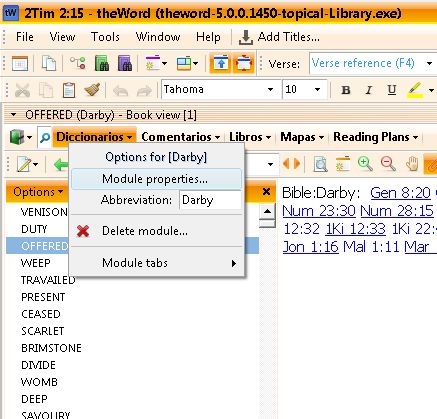Screen dimensions: 437x419
Task: Click the copy pages icon in main toolbar
Action: point(49,63)
